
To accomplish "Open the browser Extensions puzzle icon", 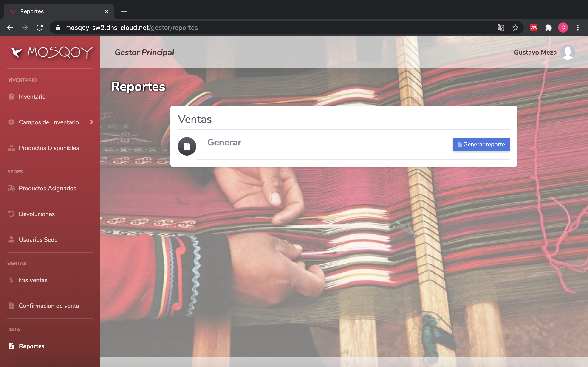I will 548,28.
